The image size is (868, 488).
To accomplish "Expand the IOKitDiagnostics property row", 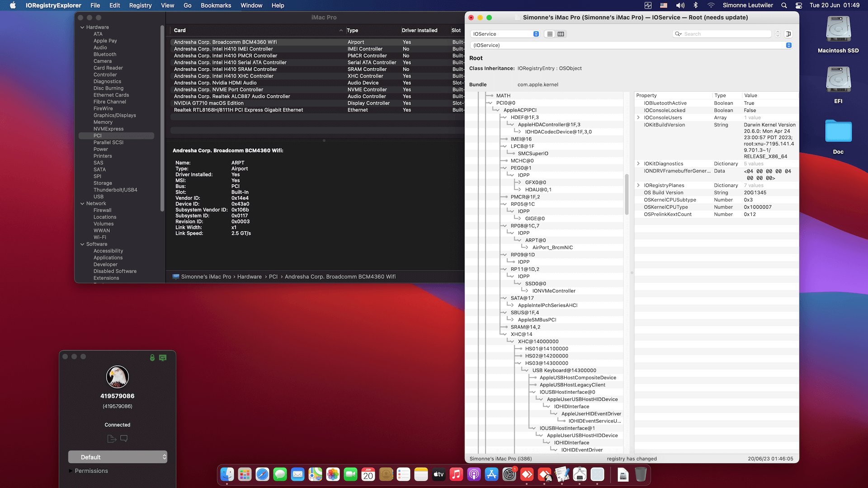I will point(638,164).
